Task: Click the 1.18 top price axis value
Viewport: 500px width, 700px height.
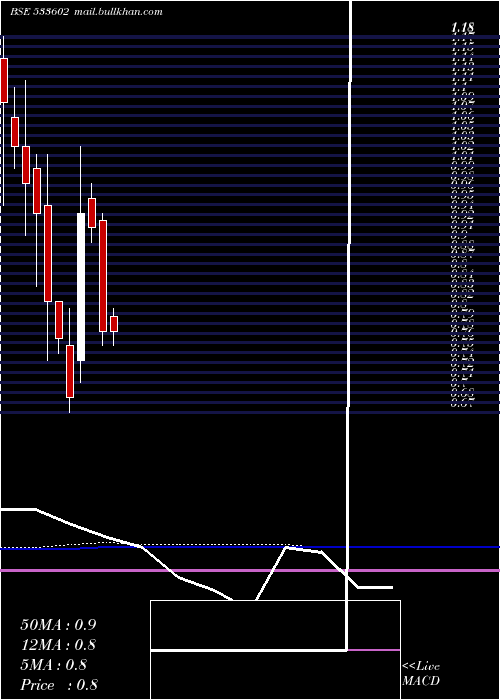Action: (462, 28)
